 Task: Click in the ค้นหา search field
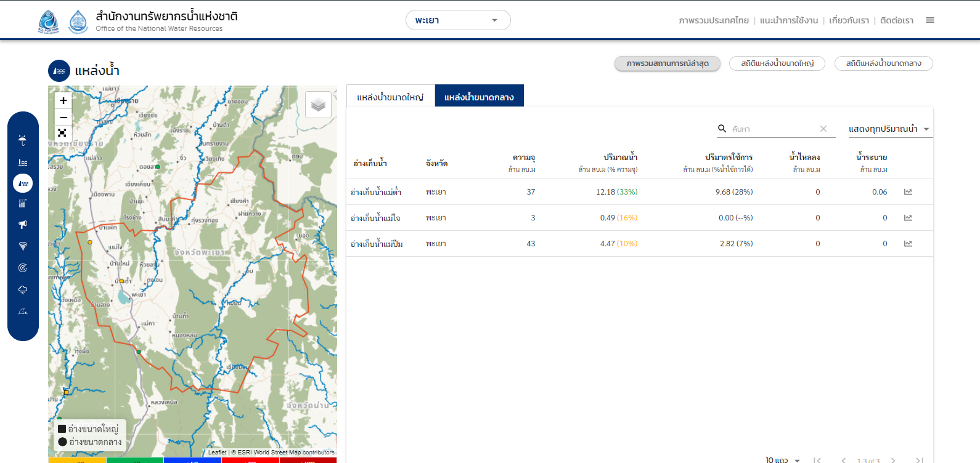point(774,129)
